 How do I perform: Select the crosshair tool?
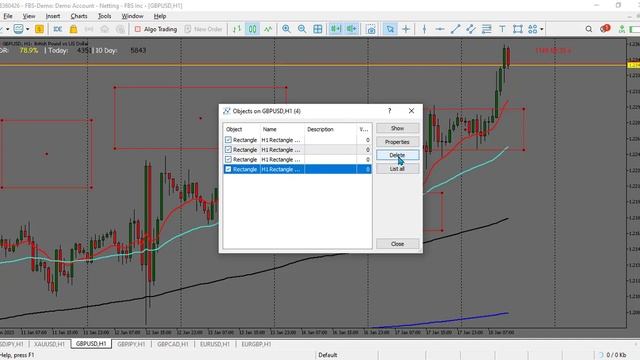pyautogui.click(x=406, y=29)
